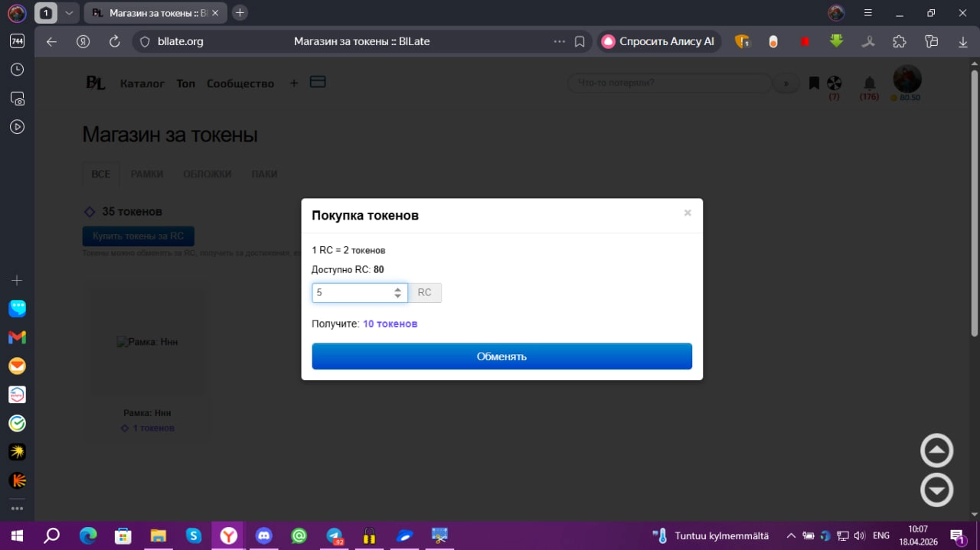Click the scroll-to-bottom circular arrow button
The image size is (980, 550).
click(x=936, y=490)
